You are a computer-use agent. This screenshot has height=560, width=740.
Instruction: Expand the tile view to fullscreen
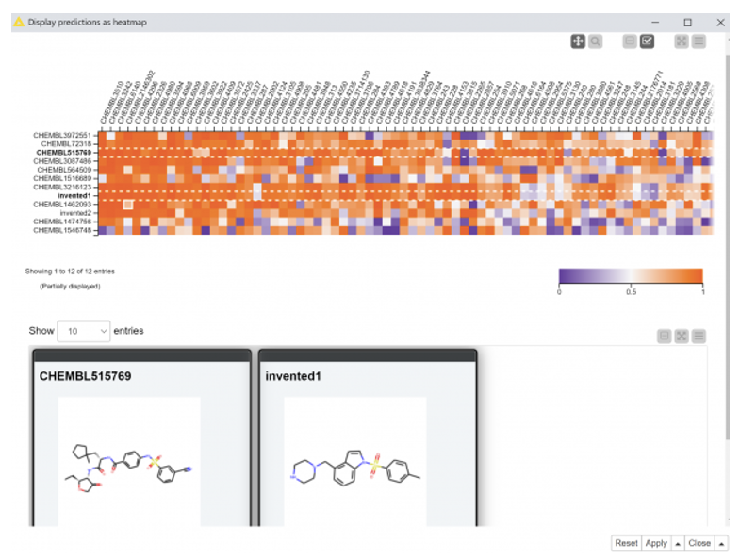pos(682,336)
